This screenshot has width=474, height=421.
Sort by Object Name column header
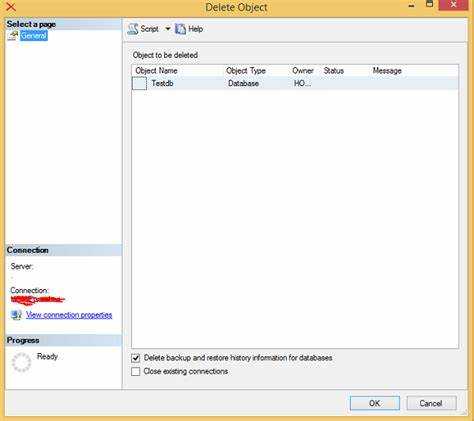[x=156, y=71]
